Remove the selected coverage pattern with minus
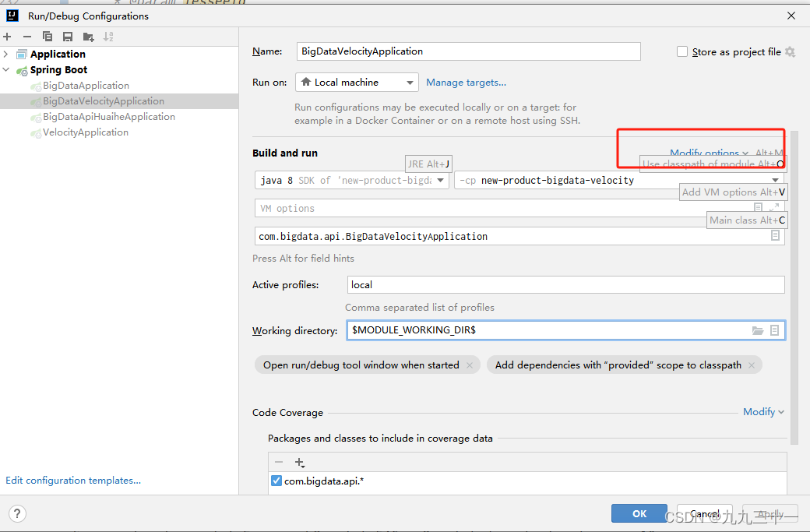 [x=279, y=462]
